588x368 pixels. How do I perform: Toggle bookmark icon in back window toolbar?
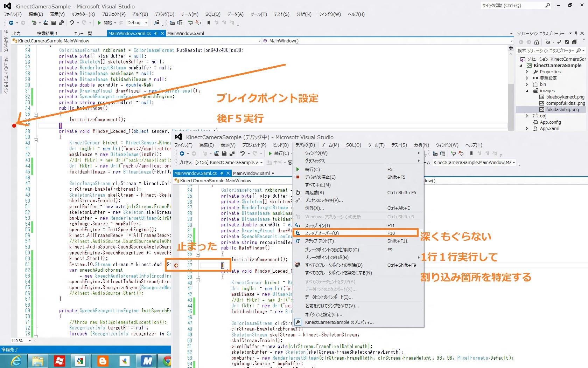click(209, 23)
